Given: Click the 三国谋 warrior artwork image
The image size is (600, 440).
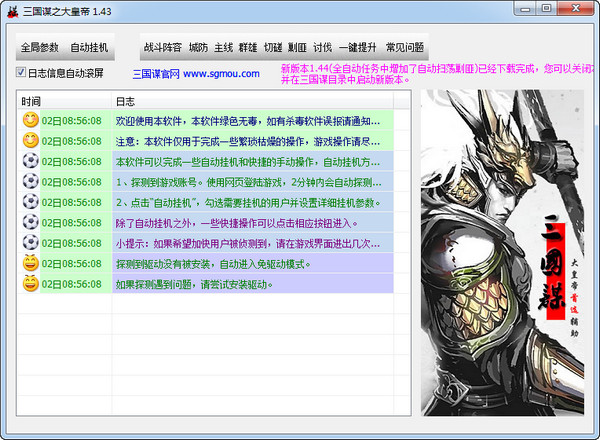Looking at the screenshot, I should point(502,253).
